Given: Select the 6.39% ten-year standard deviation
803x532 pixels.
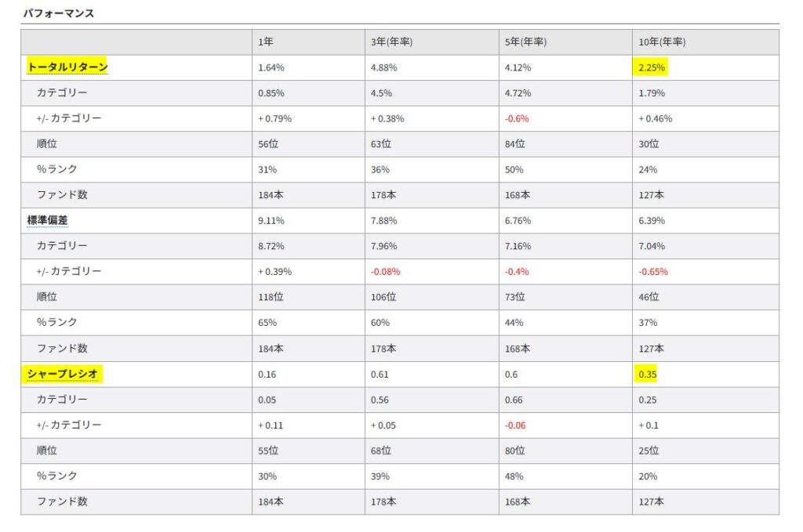Looking at the screenshot, I should [652, 220].
